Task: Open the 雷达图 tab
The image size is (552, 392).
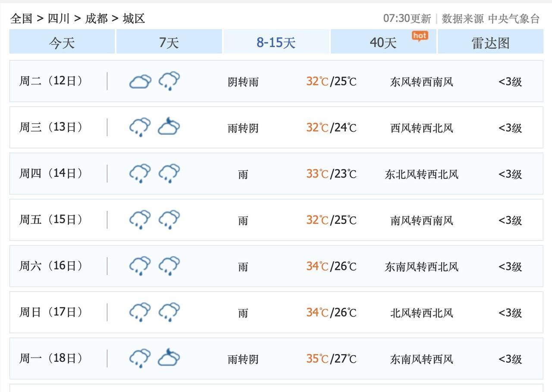Action: coord(490,42)
